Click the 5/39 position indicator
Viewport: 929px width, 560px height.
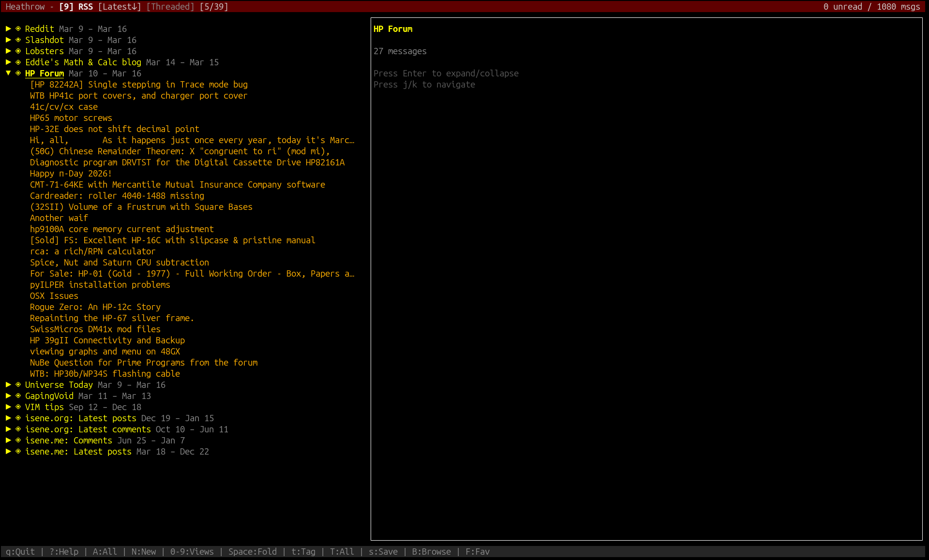[214, 6]
